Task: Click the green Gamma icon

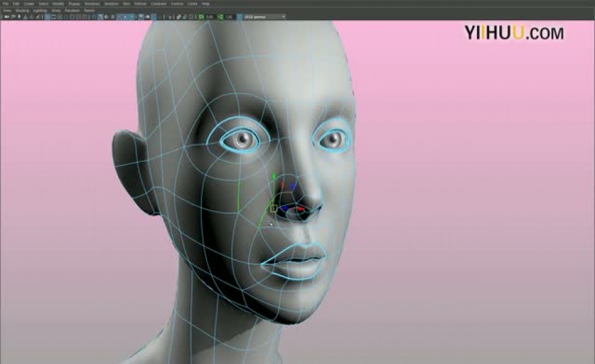Action: (x=220, y=17)
